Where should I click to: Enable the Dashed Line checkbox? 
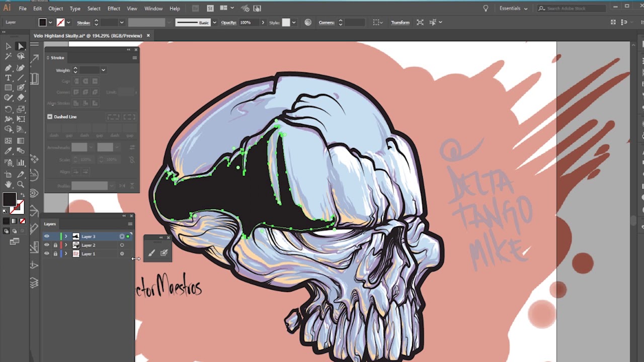(x=50, y=117)
